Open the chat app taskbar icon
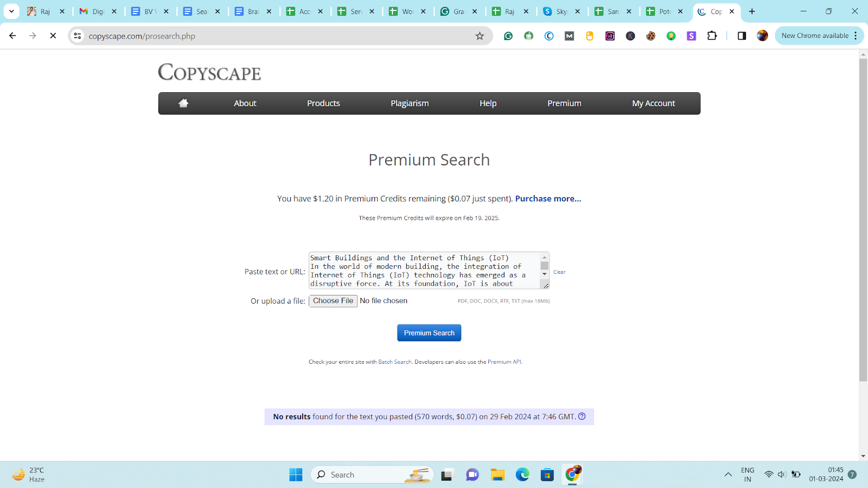 coord(473,475)
